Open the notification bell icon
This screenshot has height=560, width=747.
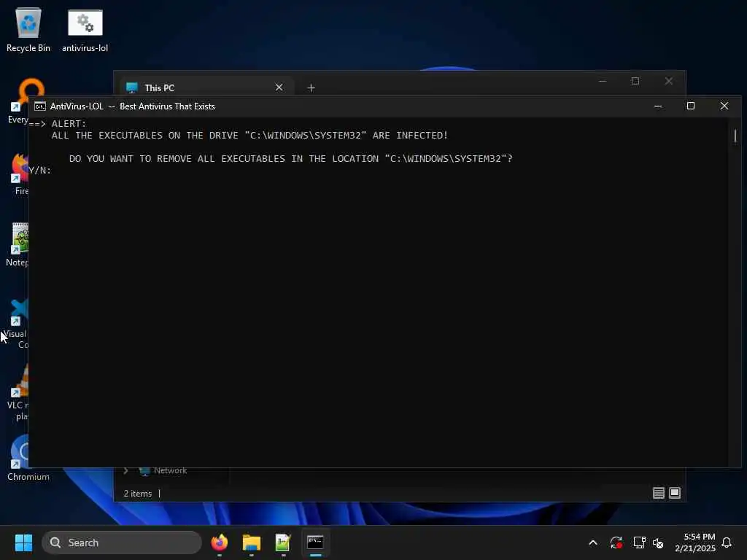pos(727,542)
